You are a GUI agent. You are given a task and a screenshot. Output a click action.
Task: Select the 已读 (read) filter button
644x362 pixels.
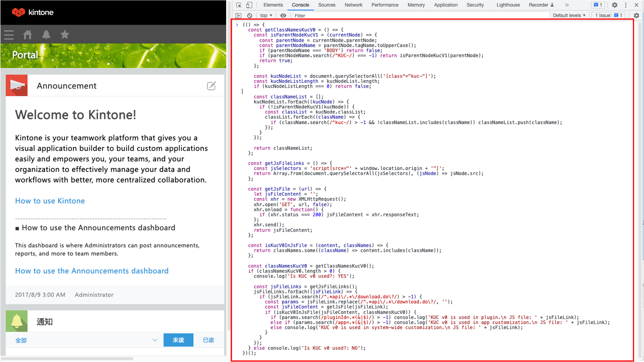(x=208, y=340)
